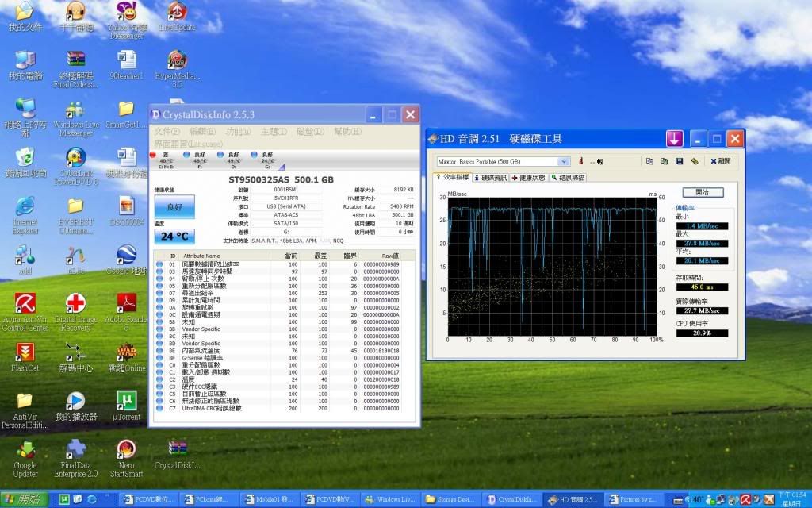The width and height of the screenshot is (812, 508).
Task: Switch to the 硬碟資訊 info tab
Action: tap(490, 178)
